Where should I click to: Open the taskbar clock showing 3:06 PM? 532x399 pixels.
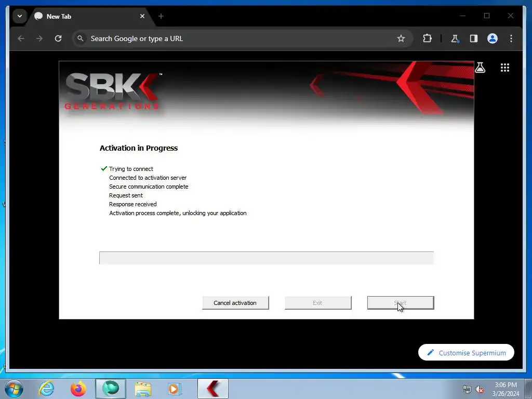click(506, 389)
